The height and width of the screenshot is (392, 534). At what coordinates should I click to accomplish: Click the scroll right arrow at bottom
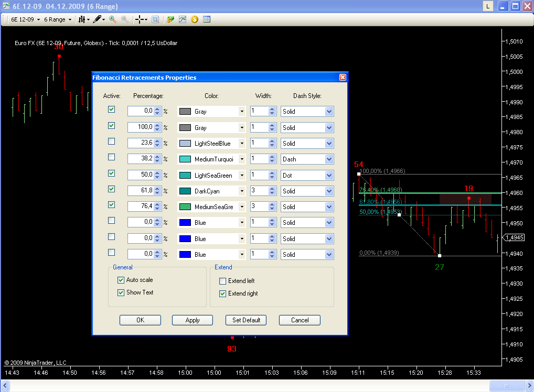coord(529,386)
